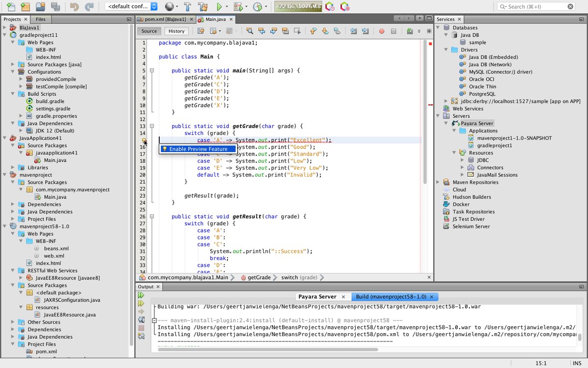This screenshot has width=588, height=368.
Task: Click the Stop red square in the Output window
Action: [141, 327]
